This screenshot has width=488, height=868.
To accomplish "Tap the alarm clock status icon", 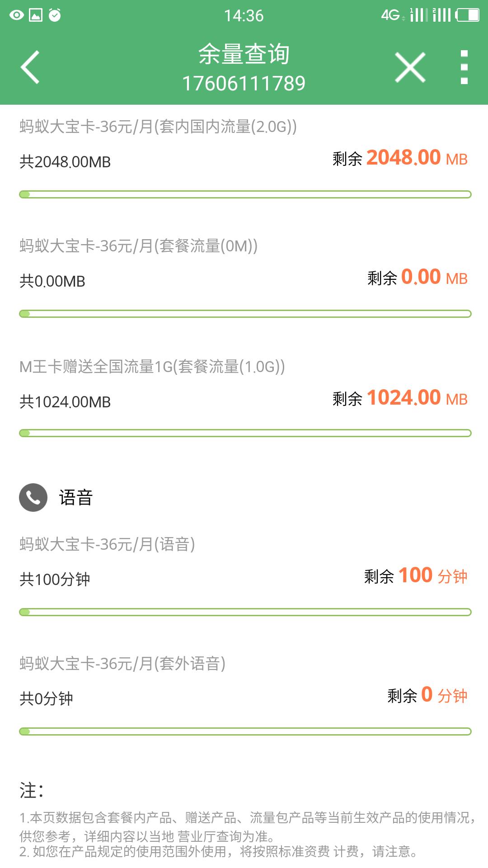I will 55,15.
